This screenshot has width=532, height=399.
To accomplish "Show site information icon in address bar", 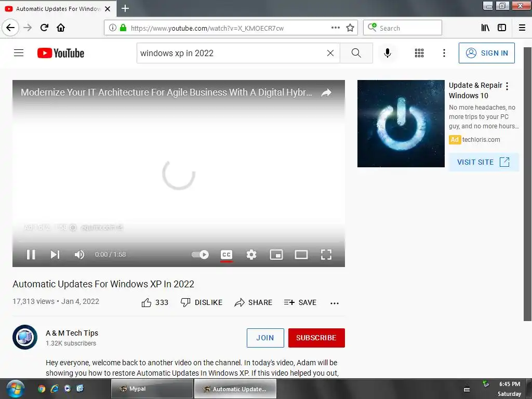I will point(113,28).
